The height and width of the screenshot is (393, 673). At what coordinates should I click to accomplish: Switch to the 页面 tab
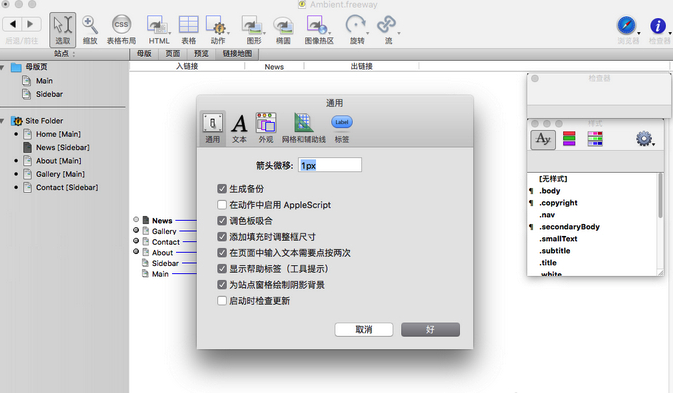click(x=173, y=54)
